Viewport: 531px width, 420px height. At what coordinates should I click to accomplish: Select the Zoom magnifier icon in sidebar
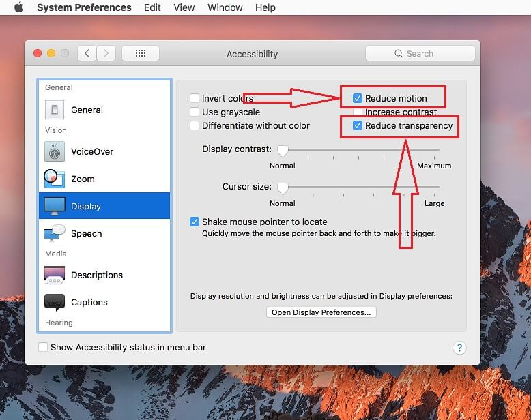(55, 179)
